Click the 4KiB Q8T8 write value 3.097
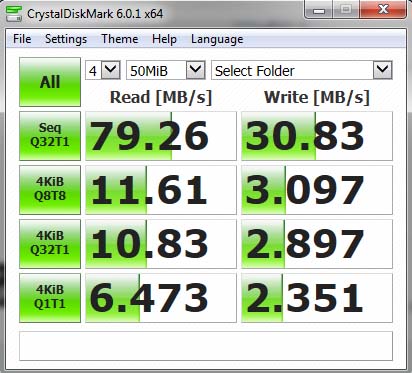412x373 pixels. coord(317,190)
